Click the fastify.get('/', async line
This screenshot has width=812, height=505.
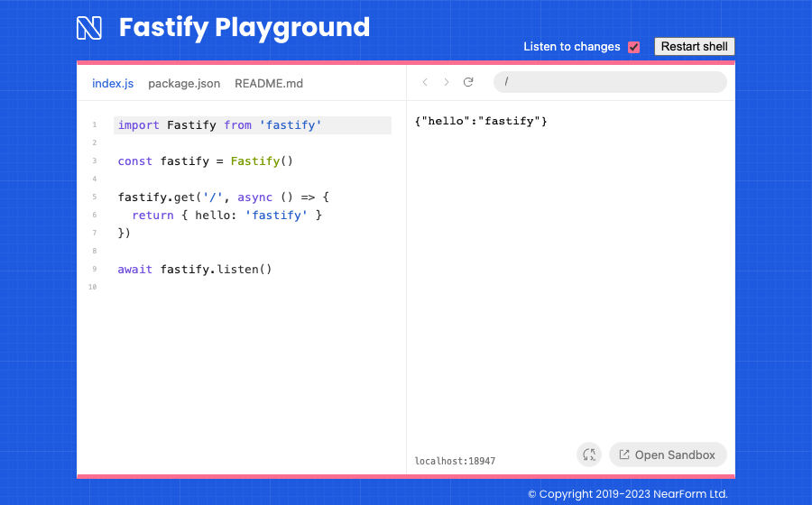(223, 197)
